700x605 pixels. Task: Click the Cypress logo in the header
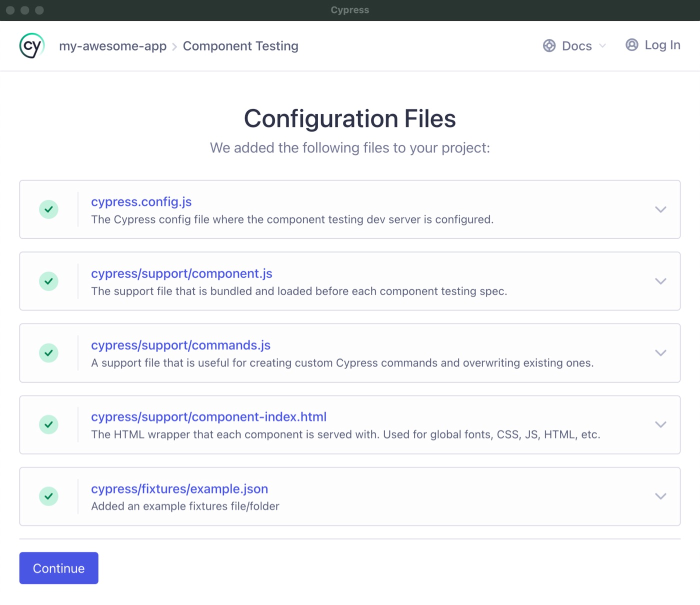point(31,45)
